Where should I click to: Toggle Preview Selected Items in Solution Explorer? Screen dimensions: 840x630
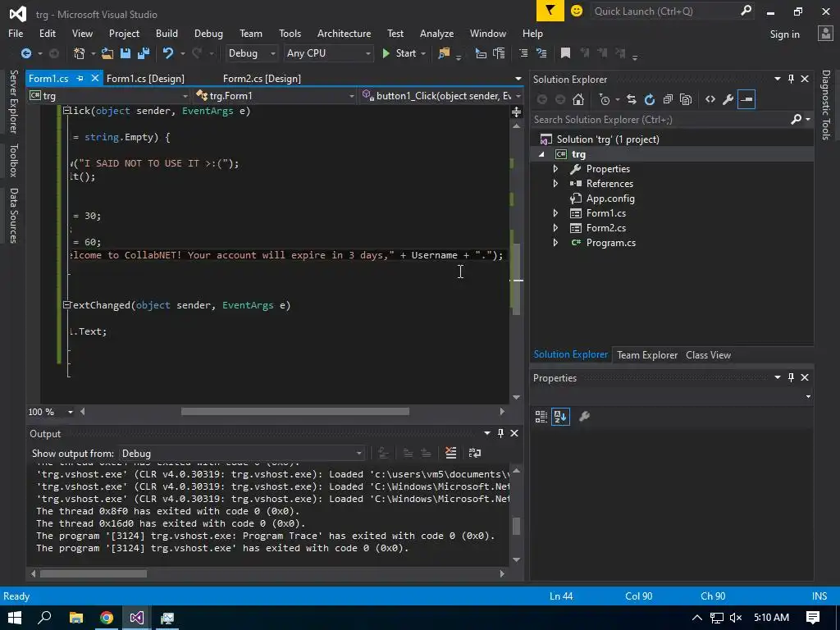pyautogui.click(x=746, y=99)
